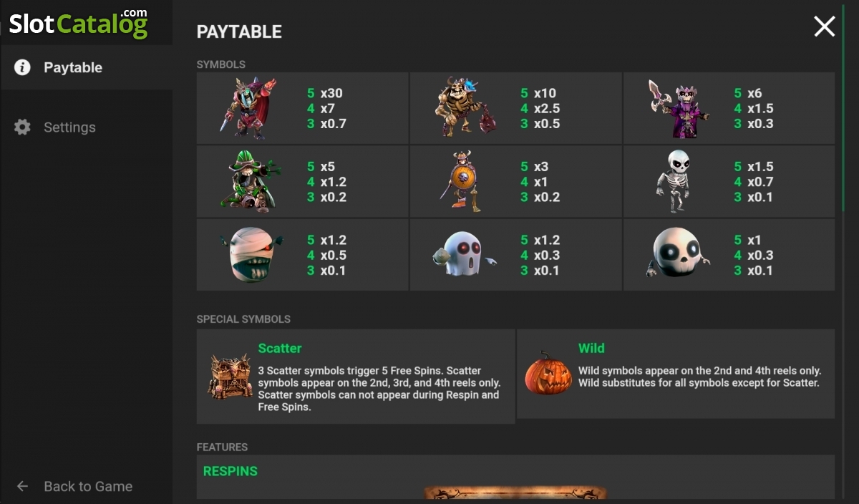Click the Settings gear icon
859x504 pixels.
click(x=23, y=127)
